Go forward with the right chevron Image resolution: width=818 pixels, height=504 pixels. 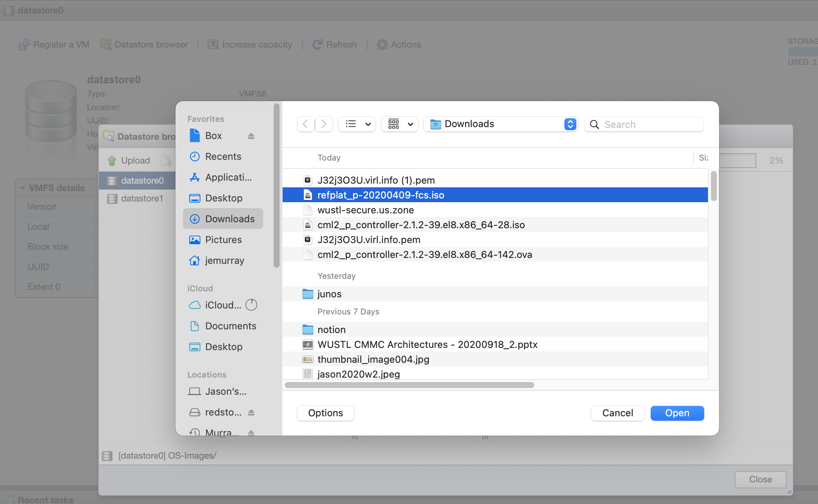324,124
